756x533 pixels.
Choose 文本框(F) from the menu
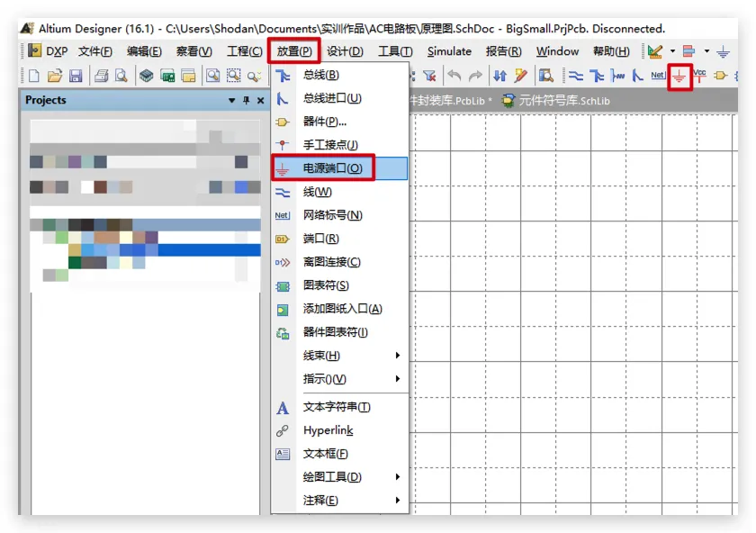[x=340, y=454]
